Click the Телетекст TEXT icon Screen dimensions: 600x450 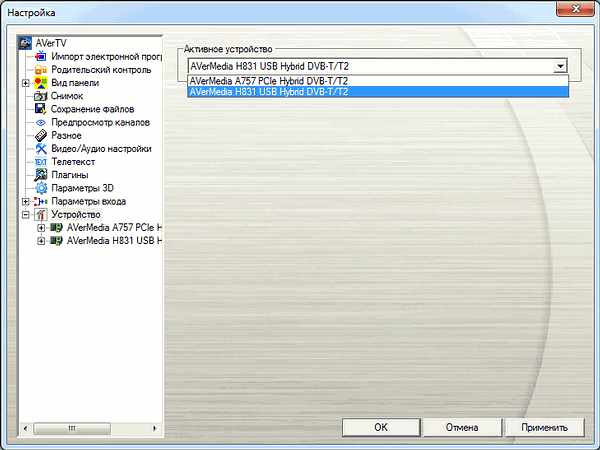(x=41, y=162)
